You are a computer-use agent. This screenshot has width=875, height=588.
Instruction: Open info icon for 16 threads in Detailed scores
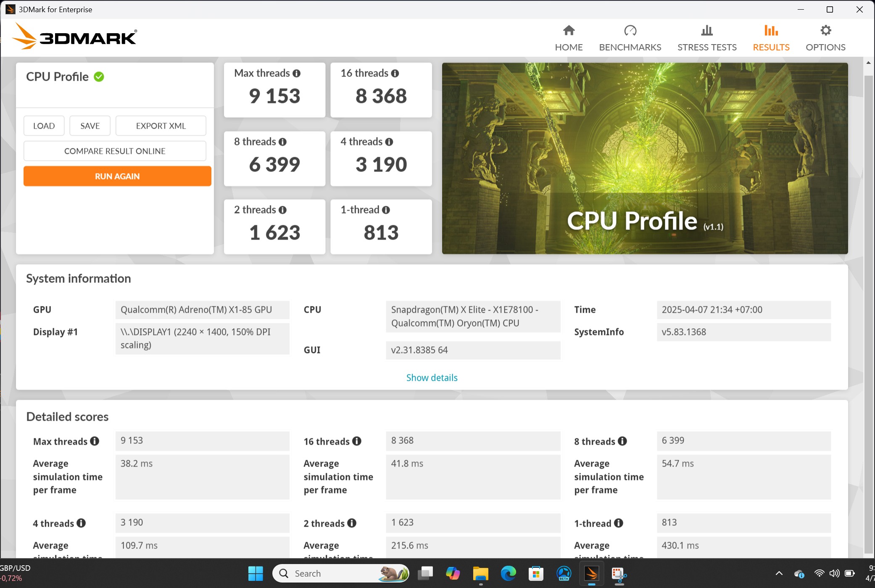tap(357, 441)
